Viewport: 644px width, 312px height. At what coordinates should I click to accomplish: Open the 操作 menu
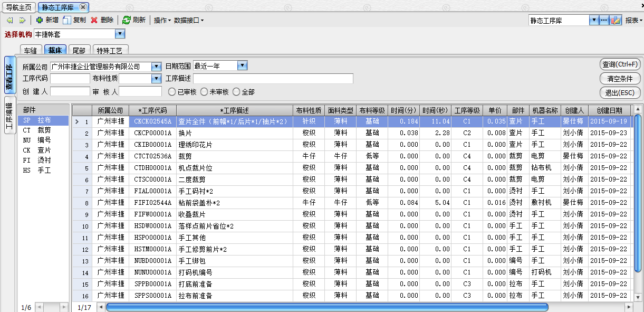162,20
